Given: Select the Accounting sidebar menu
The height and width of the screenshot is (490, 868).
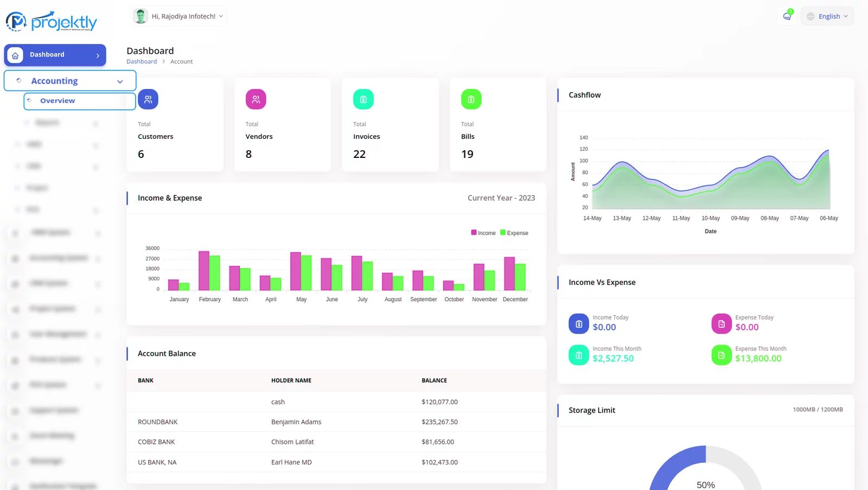Looking at the screenshot, I should point(70,81).
